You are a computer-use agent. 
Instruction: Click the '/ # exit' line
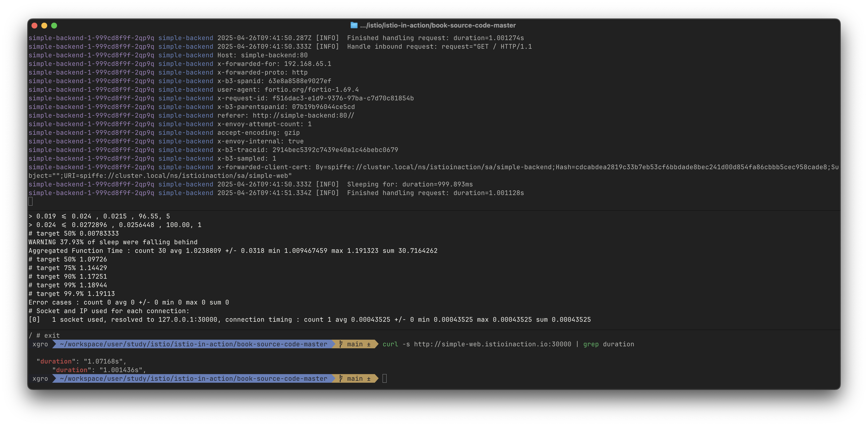click(x=44, y=335)
